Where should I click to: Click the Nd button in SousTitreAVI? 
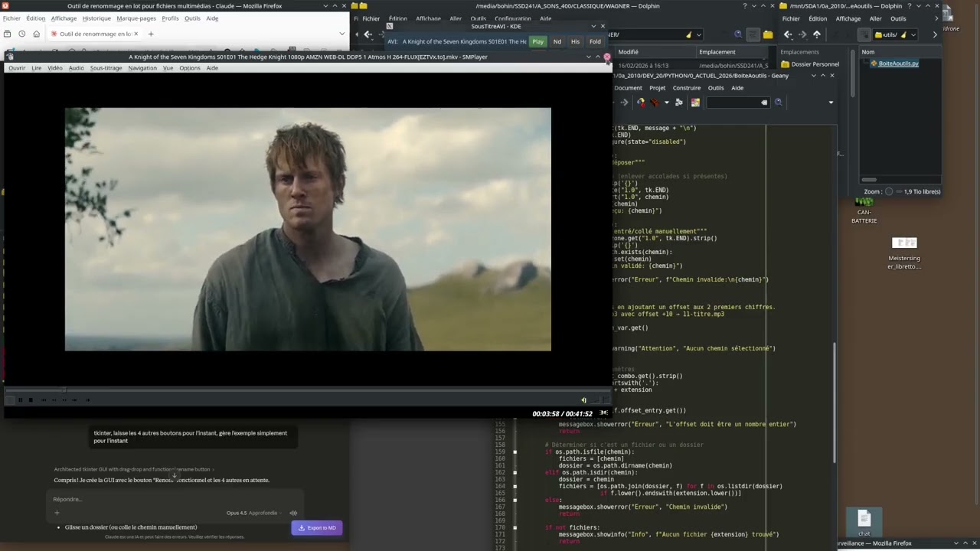point(557,41)
